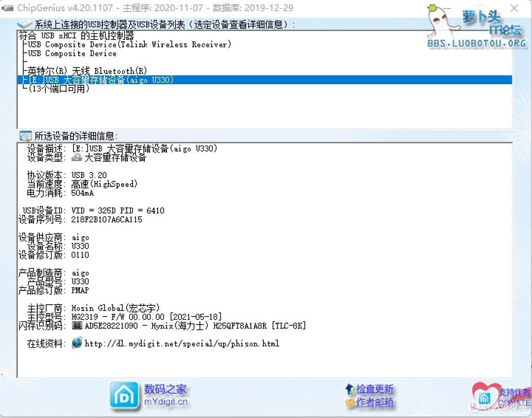The image size is (532, 418).
Task: Click the Hynix H25QFT8A1A8R flash ID text
Action: pos(196,326)
